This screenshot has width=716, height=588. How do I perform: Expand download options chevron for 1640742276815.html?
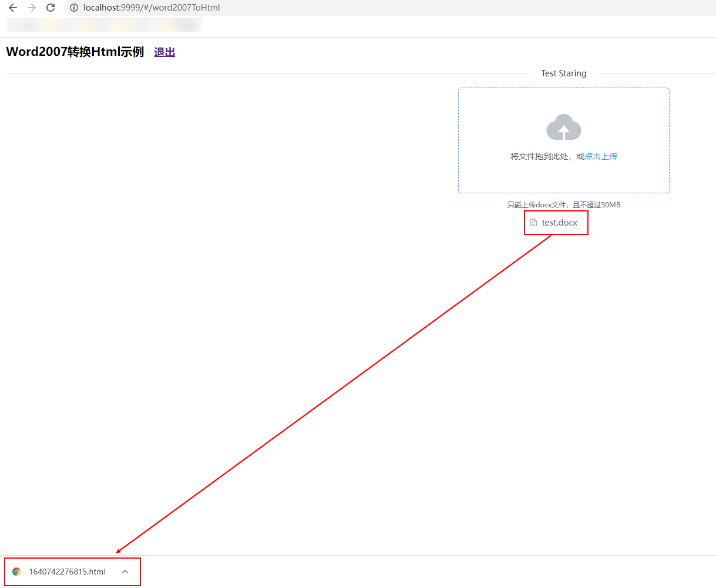[125, 572]
